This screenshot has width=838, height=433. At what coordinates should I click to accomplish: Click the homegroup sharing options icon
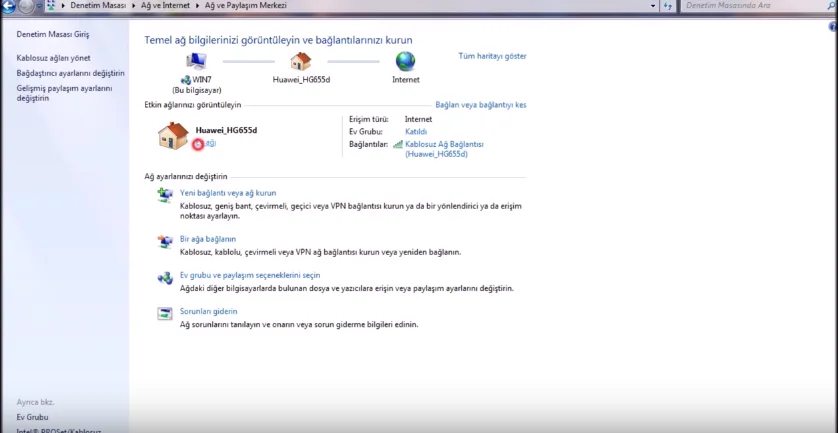pos(165,278)
